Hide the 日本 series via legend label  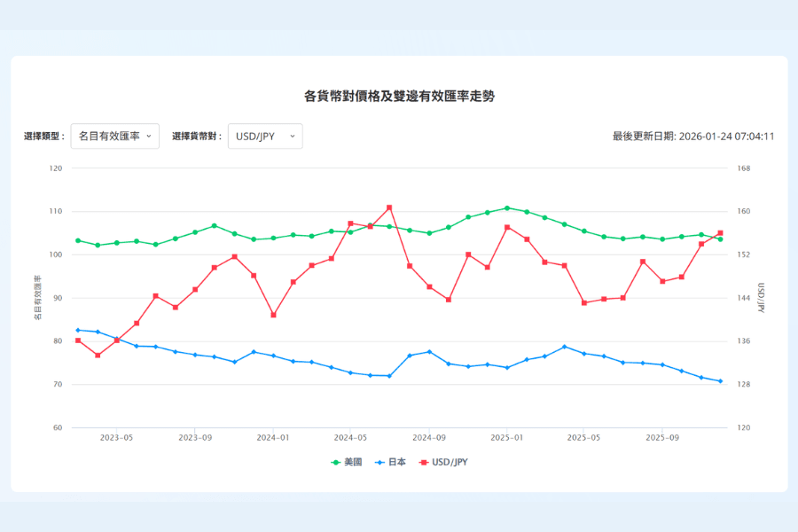coord(396,462)
